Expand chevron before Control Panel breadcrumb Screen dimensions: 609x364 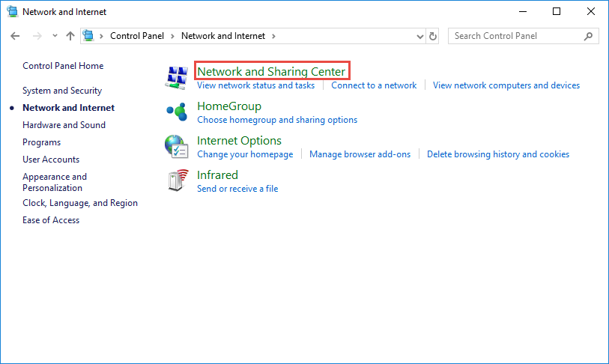tap(101, 36)
